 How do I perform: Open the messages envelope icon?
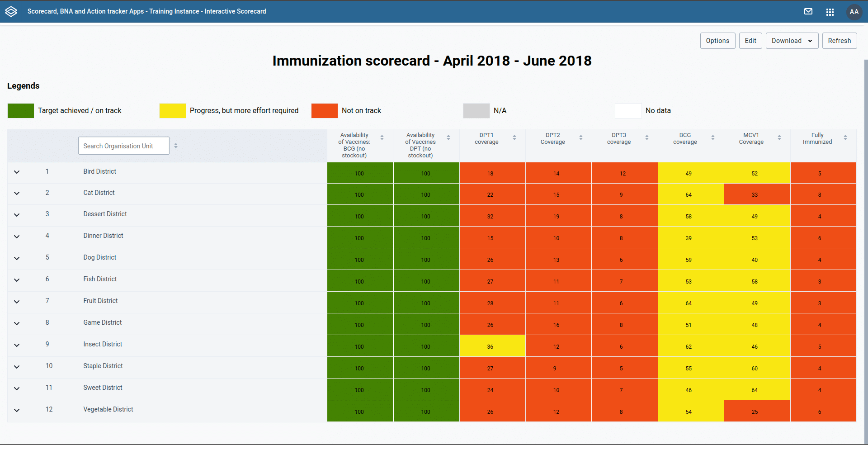pos(808,11)
